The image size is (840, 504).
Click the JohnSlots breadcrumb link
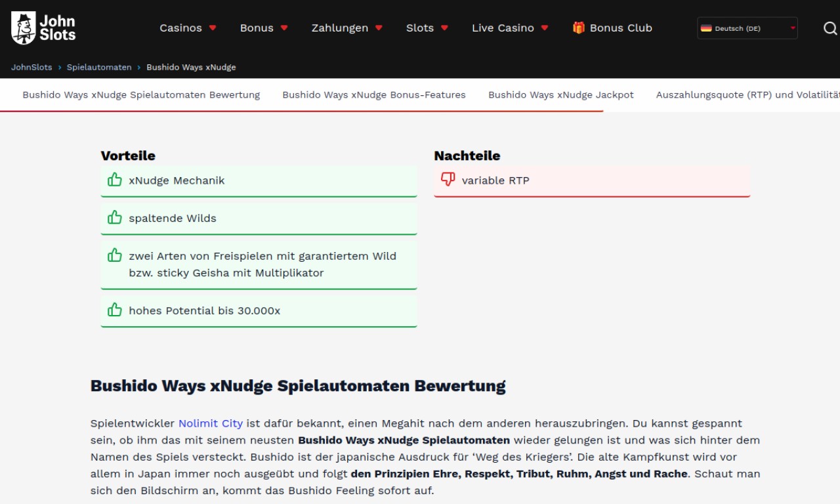[31, 68]
